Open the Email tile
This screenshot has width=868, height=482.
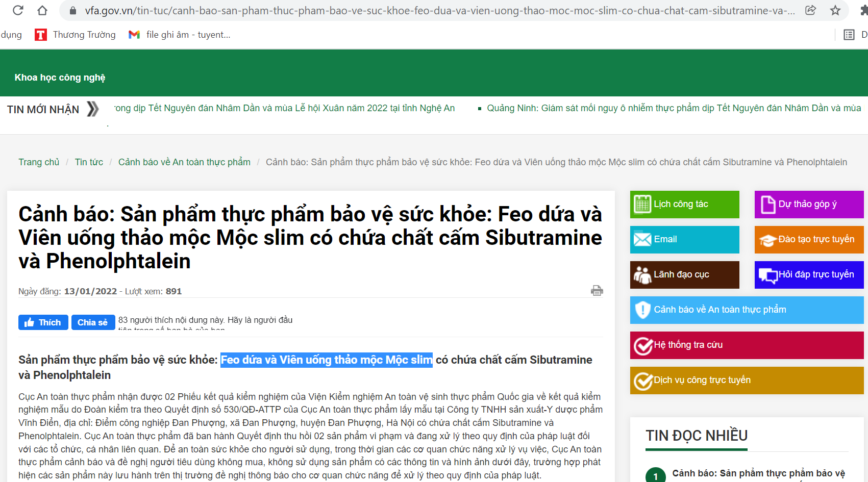[684, 240]
